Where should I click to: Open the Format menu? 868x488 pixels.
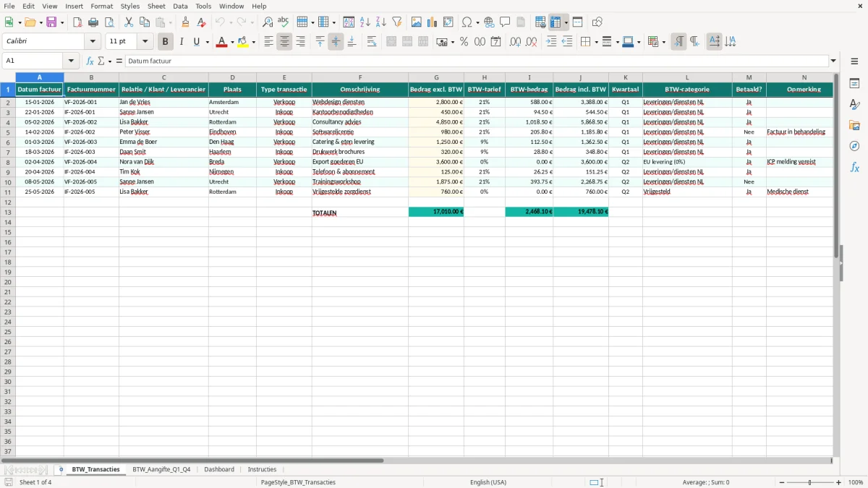[101, 6]
